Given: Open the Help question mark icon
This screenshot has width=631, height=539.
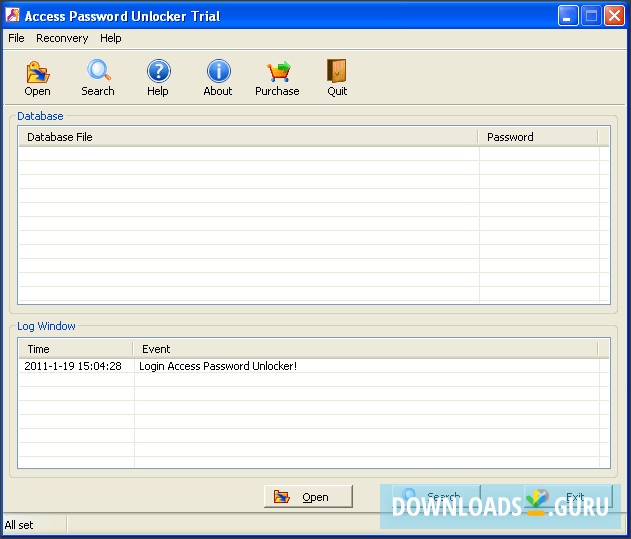Looking at the screenshot, I should tap(158, 71).
